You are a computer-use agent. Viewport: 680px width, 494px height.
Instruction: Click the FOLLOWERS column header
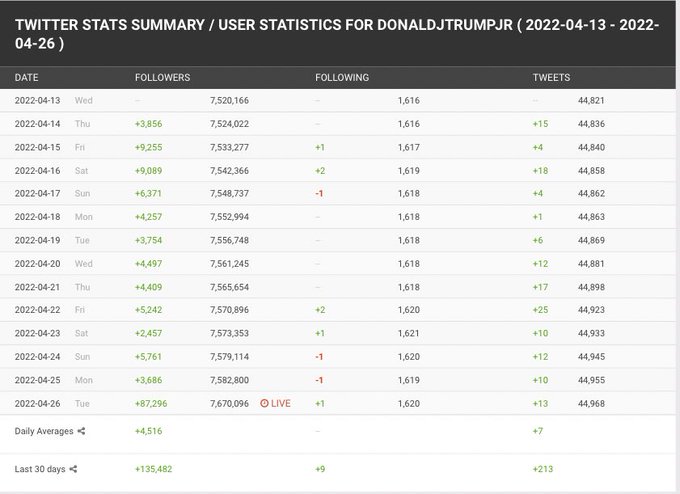pos(162,77)
